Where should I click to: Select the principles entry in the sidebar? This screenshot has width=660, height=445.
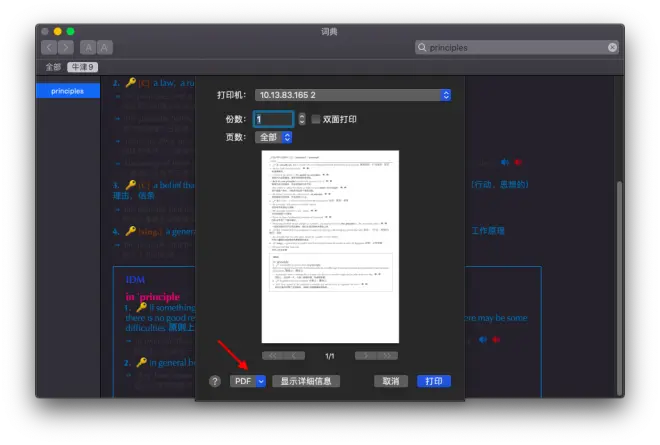coord(68,91)
